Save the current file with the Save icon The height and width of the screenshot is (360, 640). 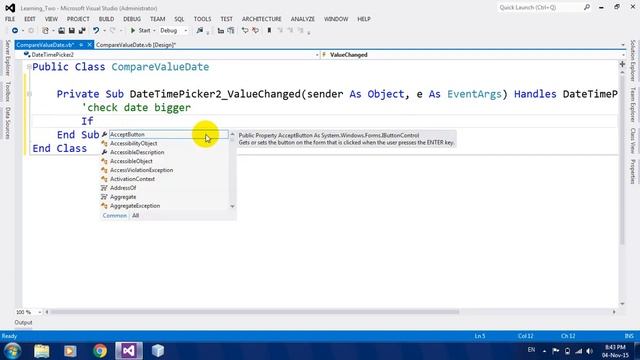[71, 31]
